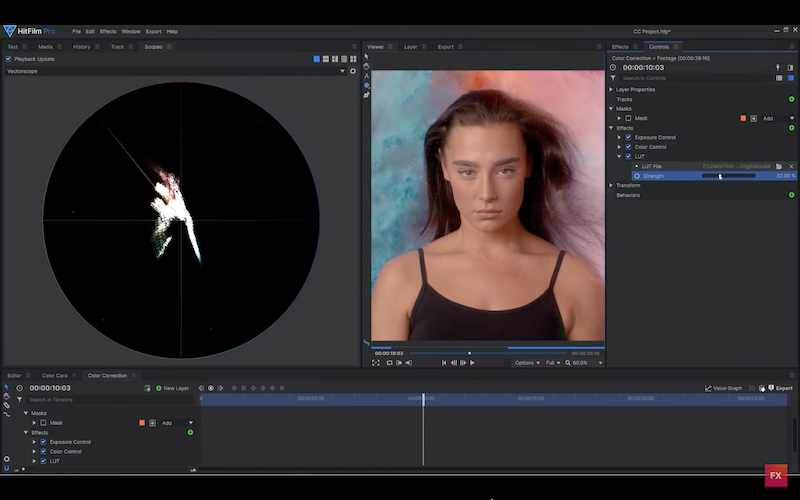
Task: Expand Transform section in Controls
Action: 611,185
